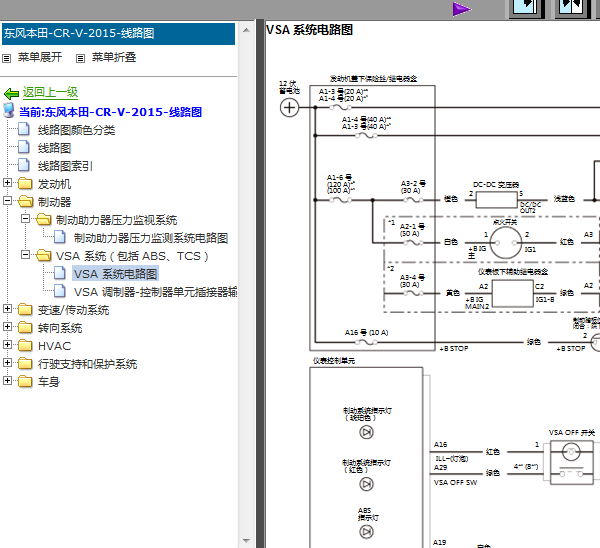Click the document icon of VSA 系统电路图

[60, 273]
